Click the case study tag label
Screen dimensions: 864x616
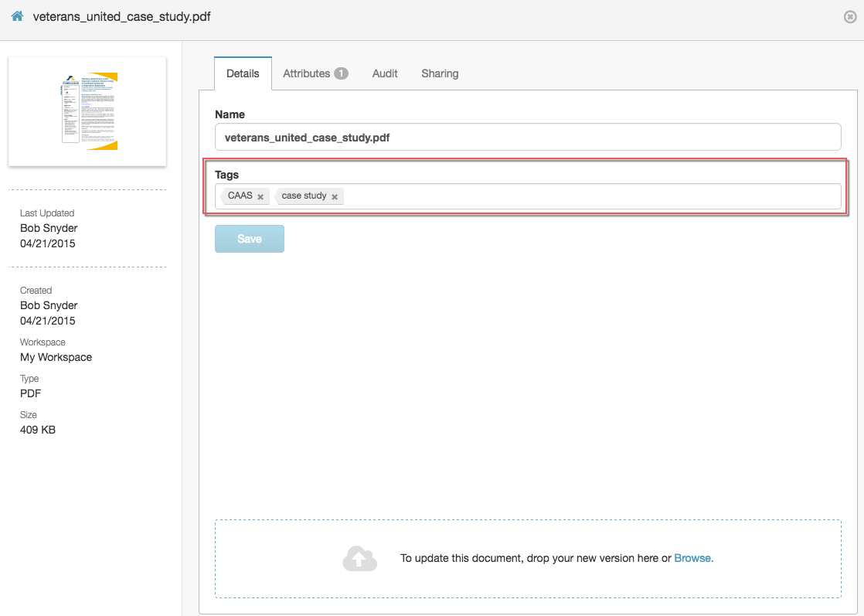(x=304, y=196)
